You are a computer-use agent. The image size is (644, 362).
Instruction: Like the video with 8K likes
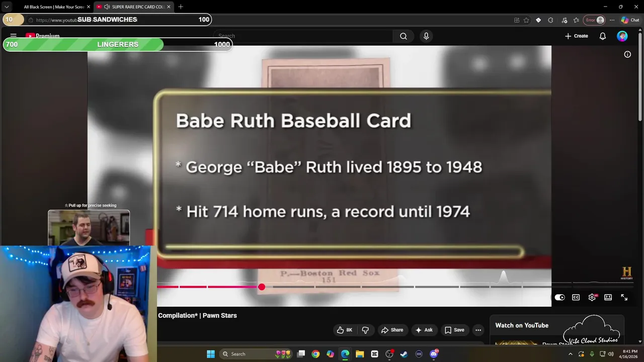tap(345, 330)
